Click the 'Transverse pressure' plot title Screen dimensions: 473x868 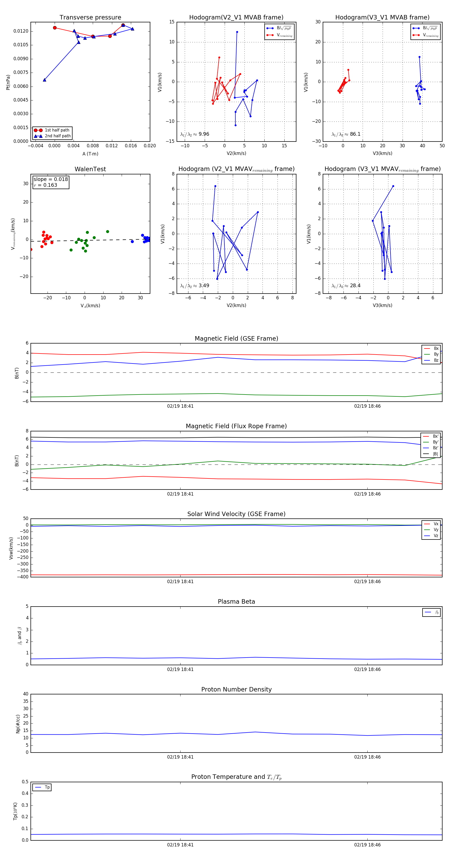click(90, 18)
